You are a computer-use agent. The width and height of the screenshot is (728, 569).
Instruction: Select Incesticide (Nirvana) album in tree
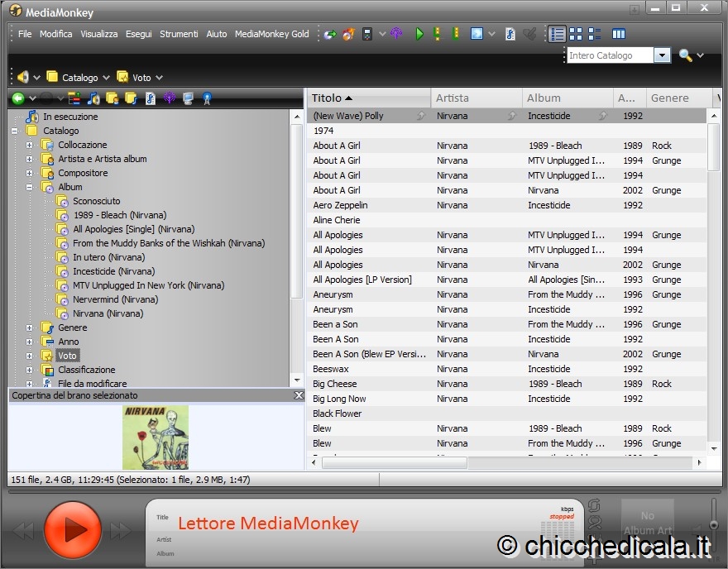(113, 271)
